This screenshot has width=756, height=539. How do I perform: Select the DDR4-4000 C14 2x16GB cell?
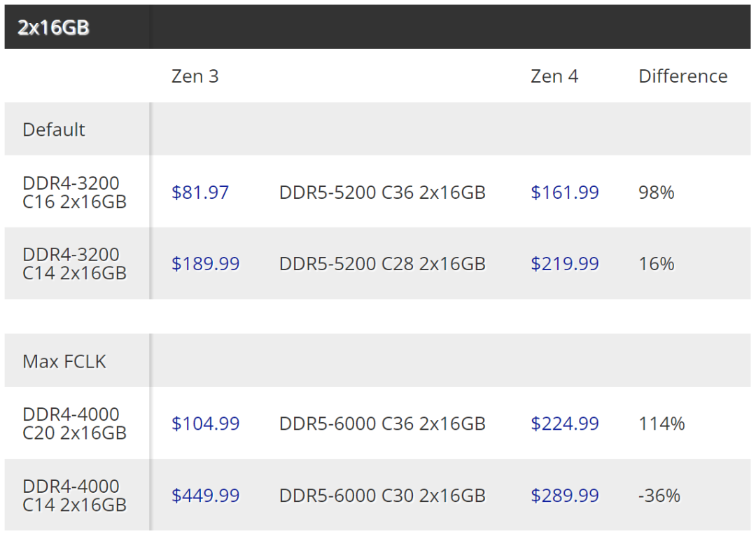74,496
